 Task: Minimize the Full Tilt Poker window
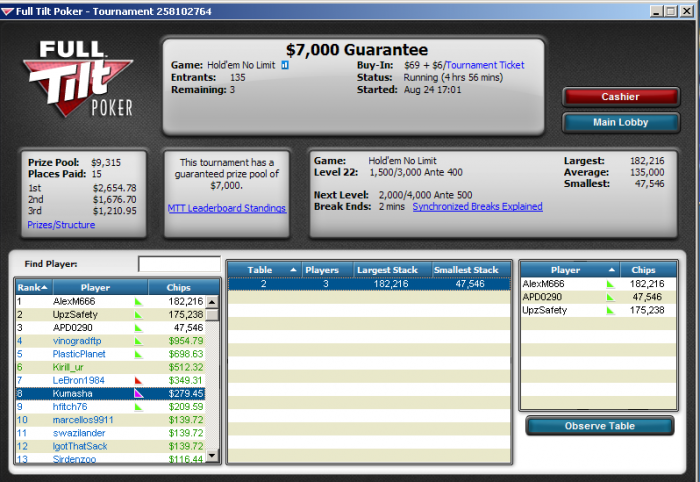(656, 11)
